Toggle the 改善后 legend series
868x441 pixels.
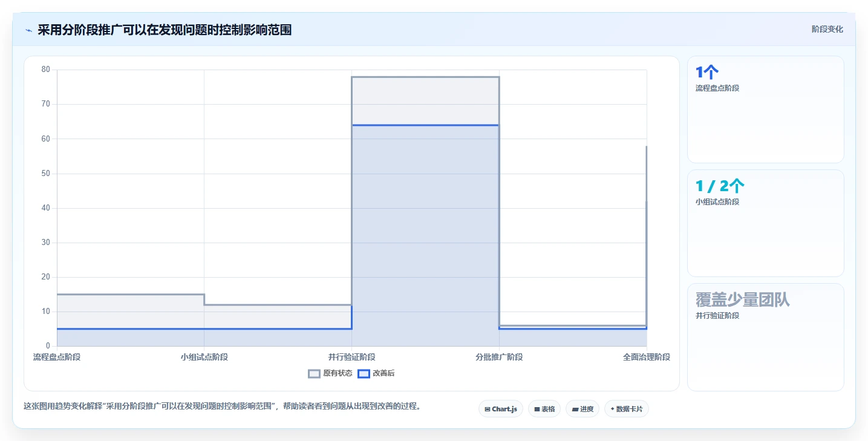(376, 373)
